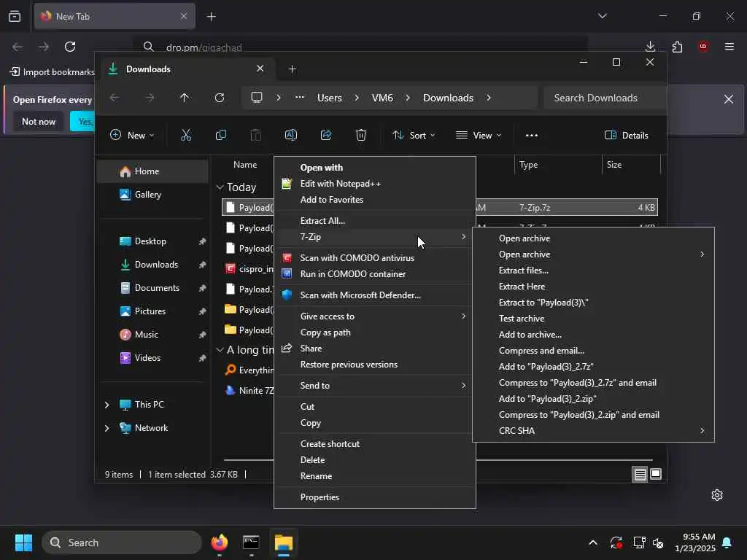Screen dimensions: 747x560
Task: Expand the This PC tree node
Action: [x=107, y=405]
